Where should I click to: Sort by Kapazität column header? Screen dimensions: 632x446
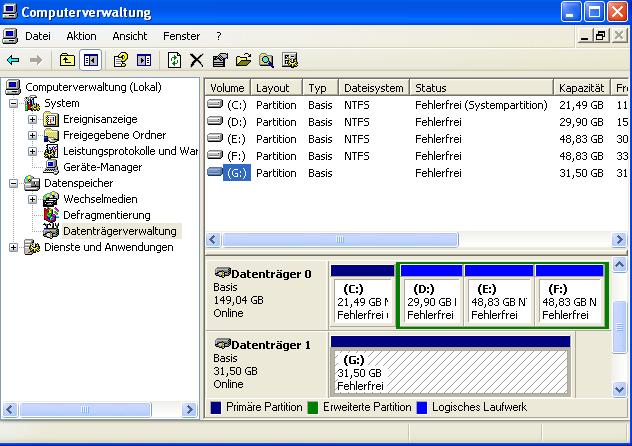click(582, 88)
